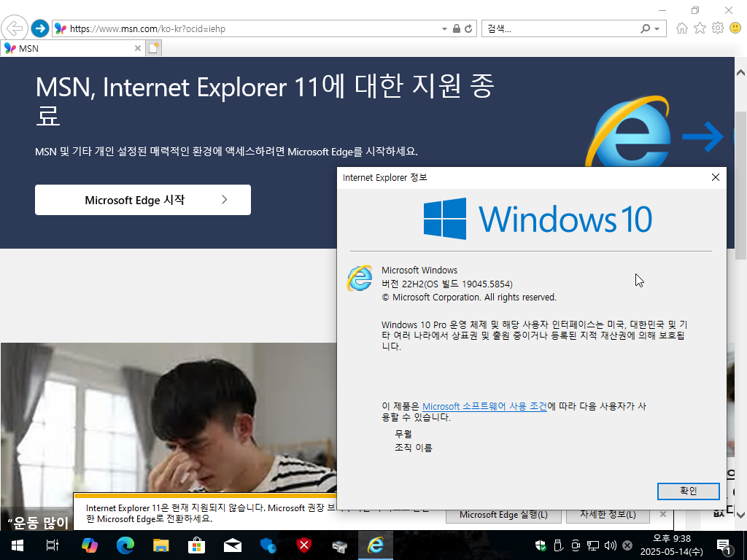Screen dimensions: 747x560
Task: Open the Tools gear icon
Action: pos(718,28)
